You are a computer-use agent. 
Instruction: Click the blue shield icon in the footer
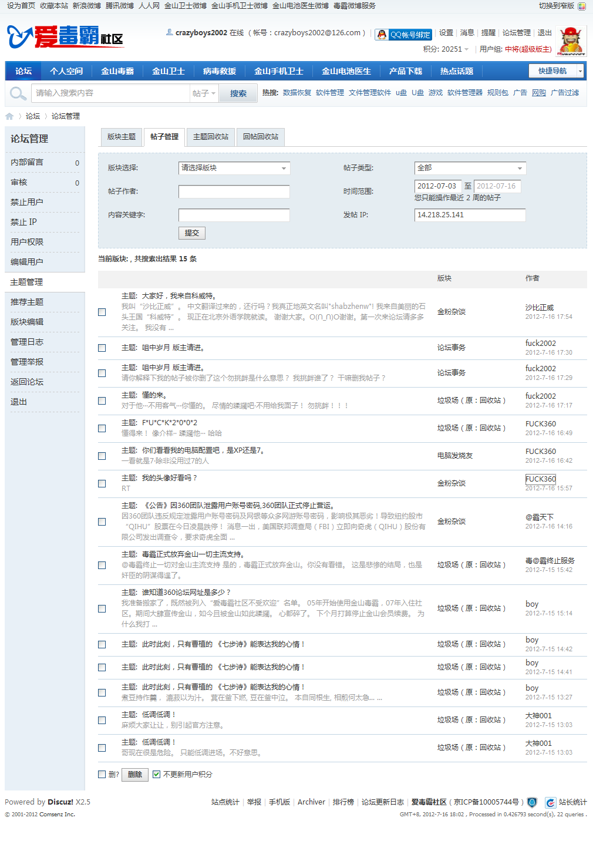531,802
